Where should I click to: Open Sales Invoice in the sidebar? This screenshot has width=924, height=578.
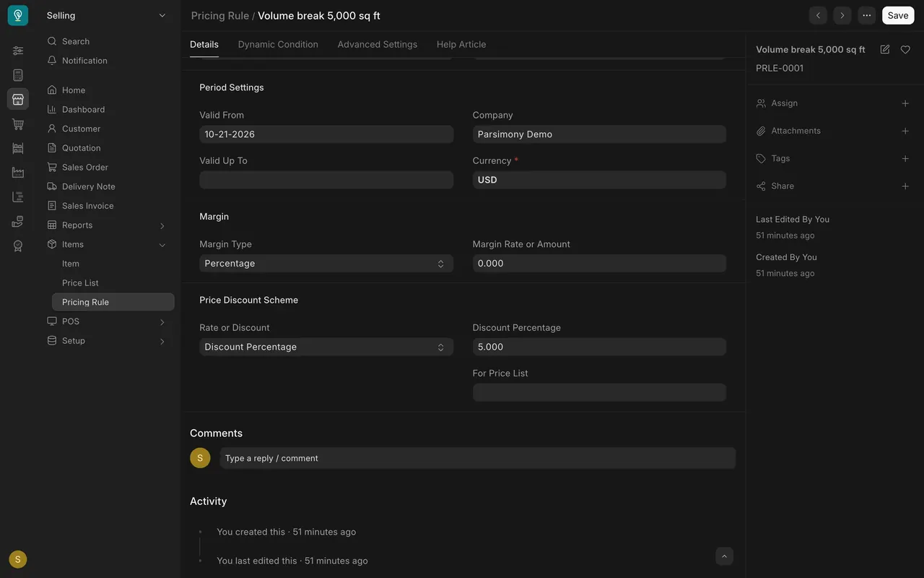87,206
